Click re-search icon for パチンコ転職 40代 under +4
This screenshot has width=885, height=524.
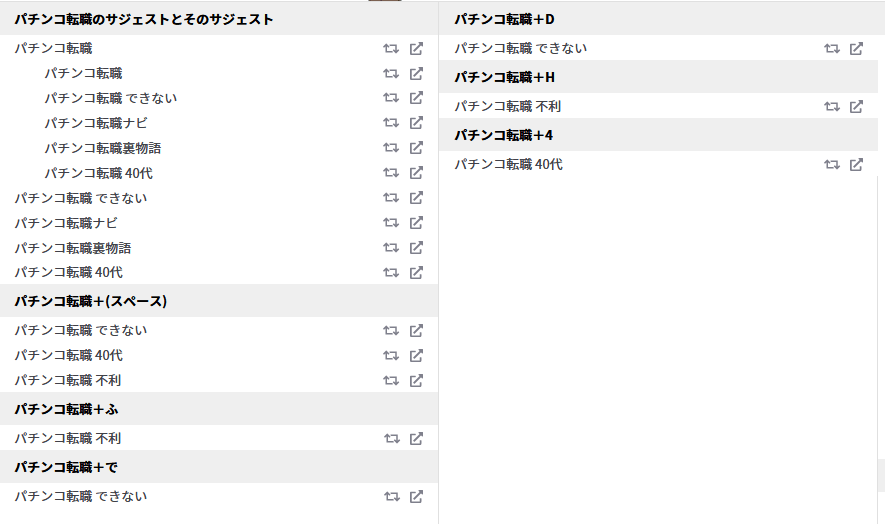831,164
